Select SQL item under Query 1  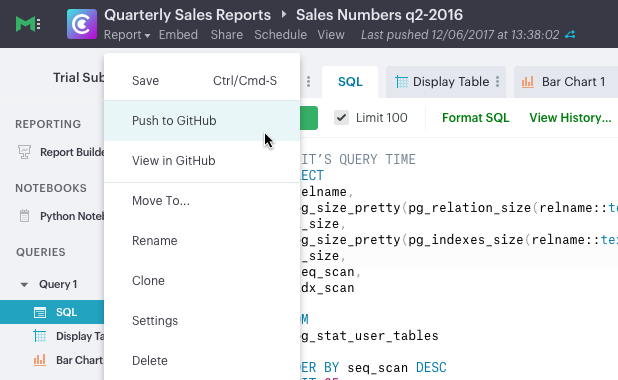click(x=52, y=312)
